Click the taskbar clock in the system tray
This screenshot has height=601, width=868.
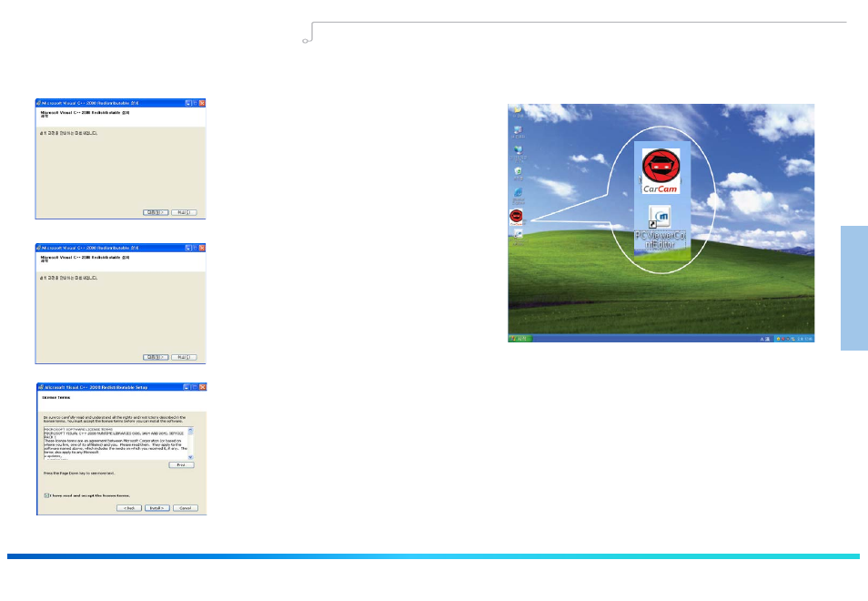point(805,339)
